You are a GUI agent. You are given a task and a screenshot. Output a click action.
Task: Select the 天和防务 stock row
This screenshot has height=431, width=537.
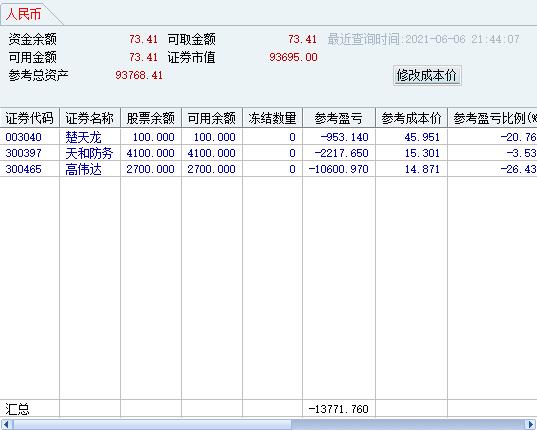(x=268, y=153)
